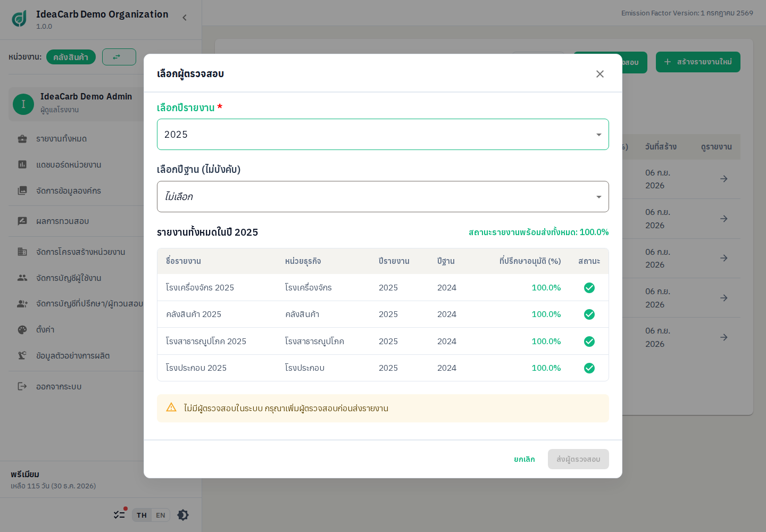Switch language to EN
This screenshot has width=766, height=532.
point(161,515)
